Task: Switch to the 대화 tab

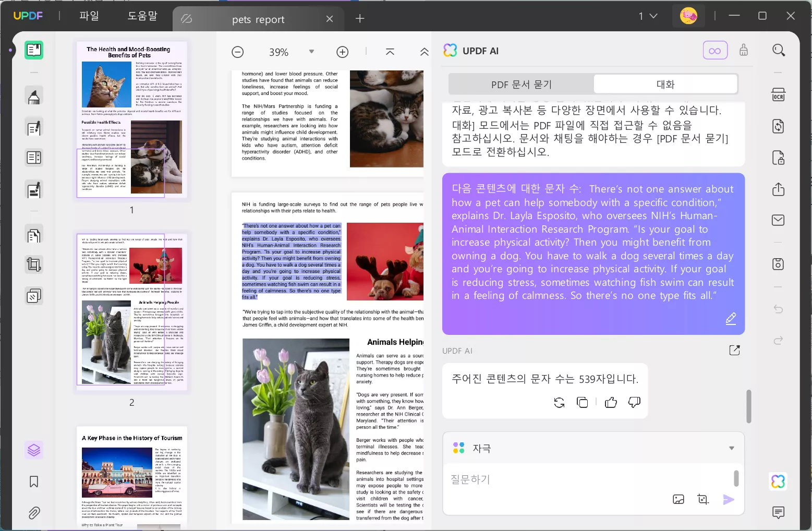Action: (665, 85)
